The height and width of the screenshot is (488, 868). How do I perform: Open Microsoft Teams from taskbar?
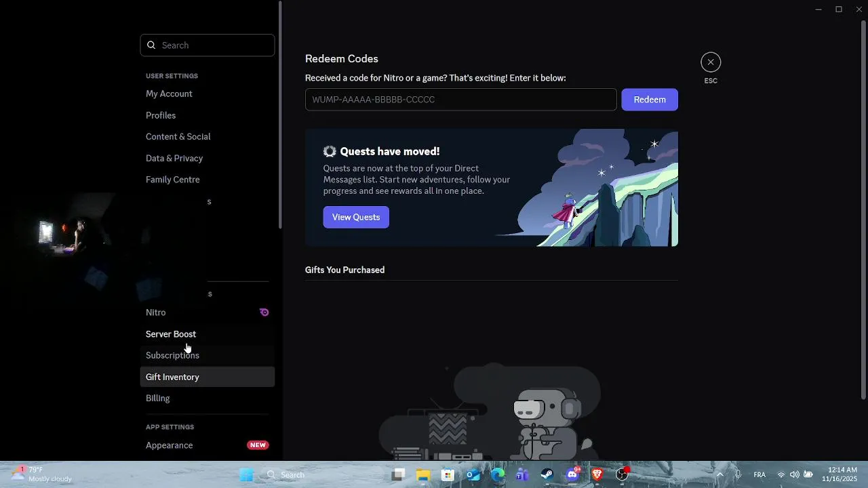tap(522, 475)
